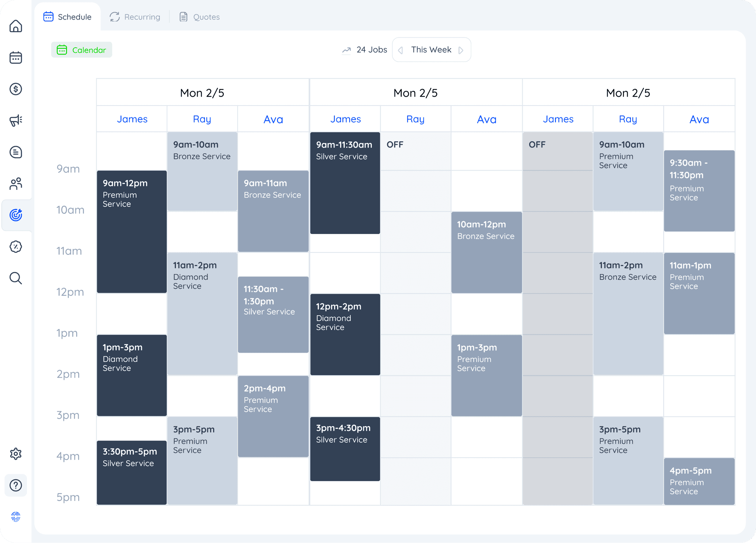Screen dimensions: 756x543
Task: Click the highlighted Targets icon
Action: 16,215
